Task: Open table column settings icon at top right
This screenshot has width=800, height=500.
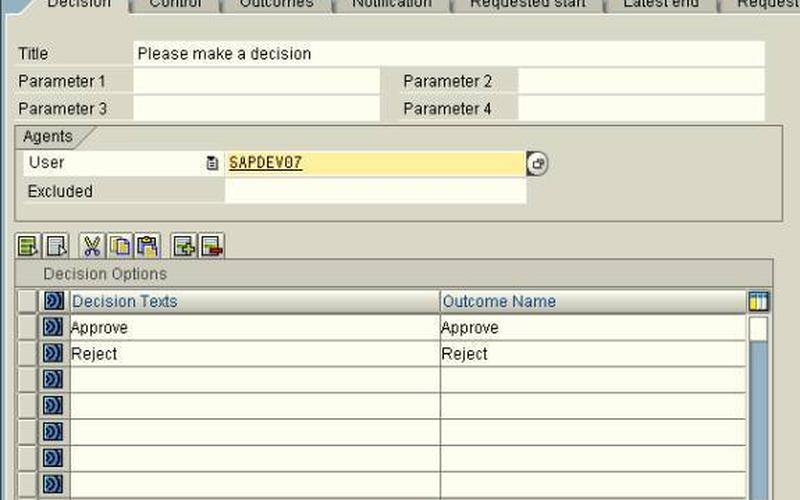Action: (x=759, y=301)
